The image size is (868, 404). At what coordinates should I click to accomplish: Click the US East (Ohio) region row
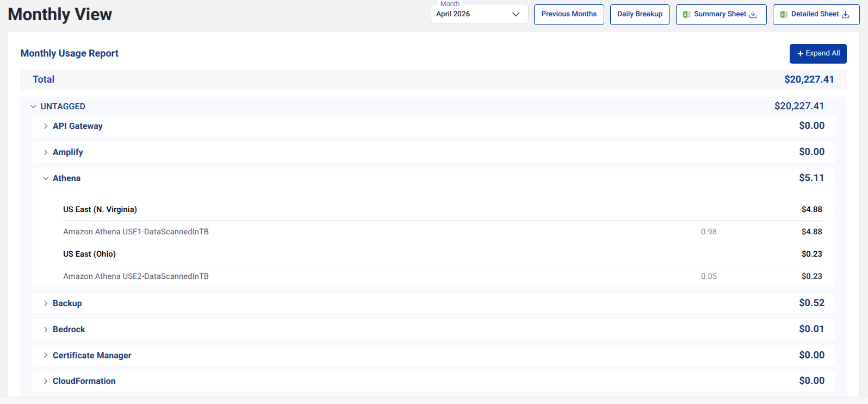tap(442, 254)
